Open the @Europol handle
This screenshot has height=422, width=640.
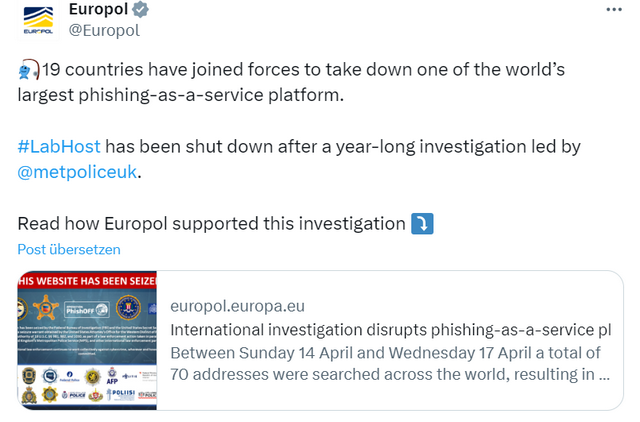[103, 30]
